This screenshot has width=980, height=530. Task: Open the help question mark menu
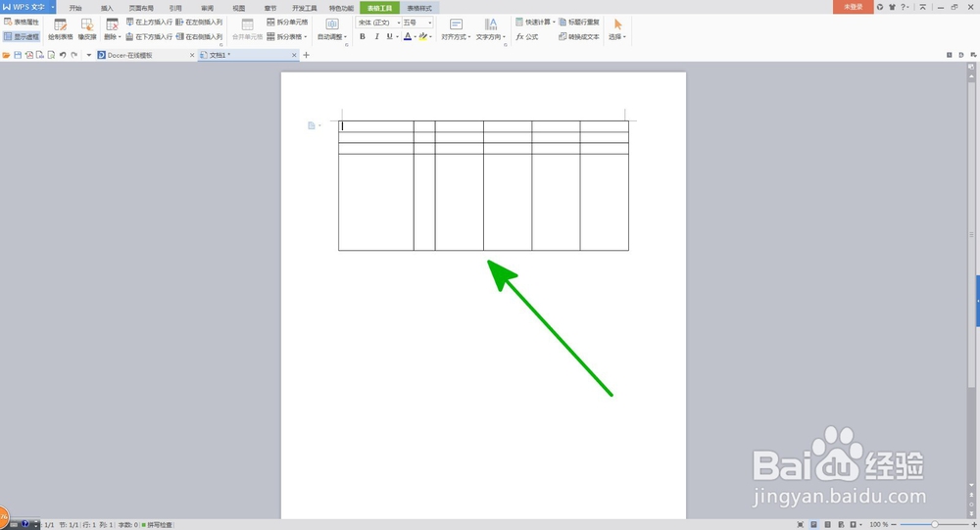904,7
